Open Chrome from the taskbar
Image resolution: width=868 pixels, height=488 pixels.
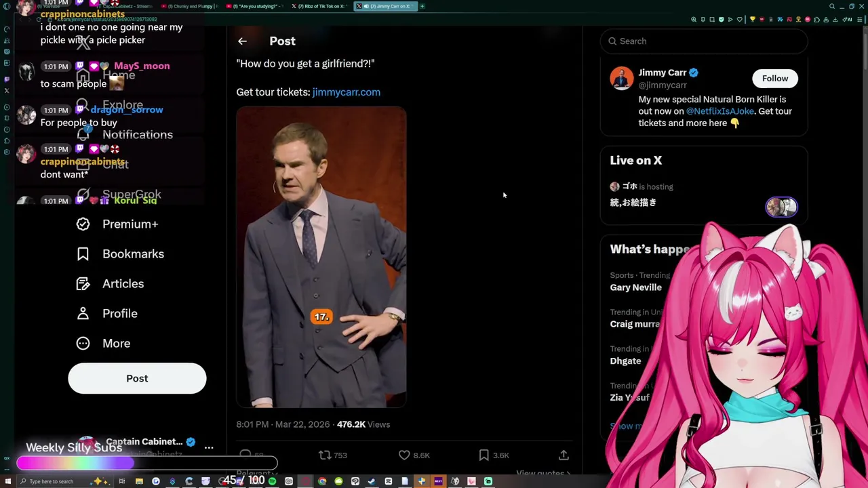(322, 481)
